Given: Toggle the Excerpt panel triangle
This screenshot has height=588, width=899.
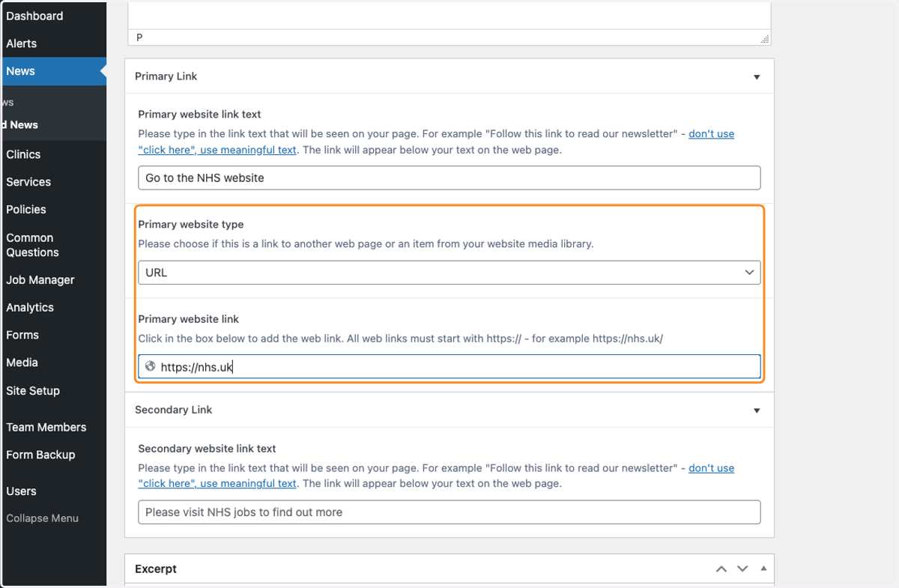Looking at the screenshot, I should coord(763,569).
